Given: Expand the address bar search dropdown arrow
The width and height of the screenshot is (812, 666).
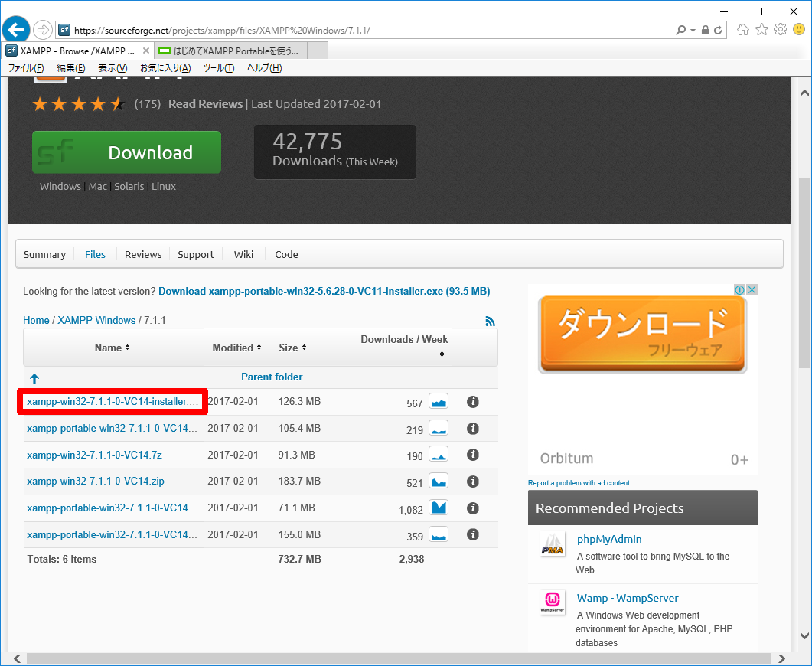Looking at the screenshot, I should pos(693,31).
